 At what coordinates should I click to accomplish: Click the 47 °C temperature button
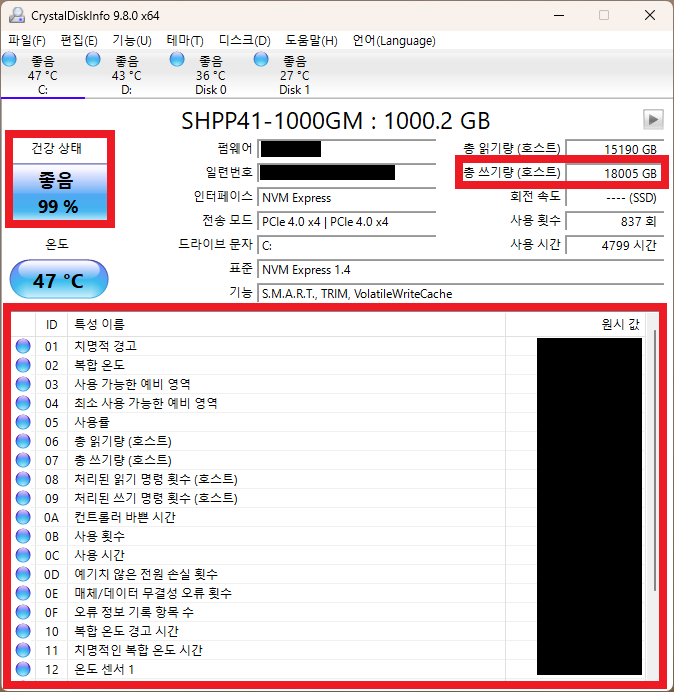click(59, 279)
